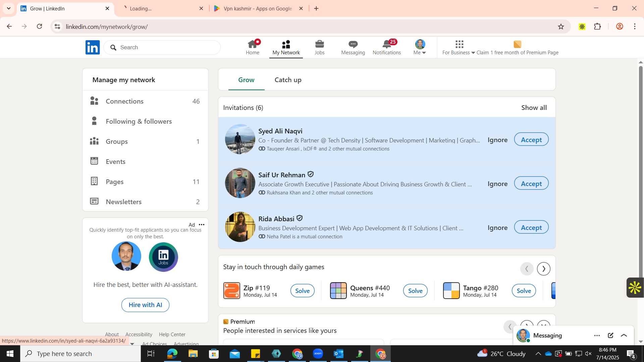Screen dimensions: 644x362
Task: Ignore Rida Abbasi's invitation
Action: [x=497, y=228]
